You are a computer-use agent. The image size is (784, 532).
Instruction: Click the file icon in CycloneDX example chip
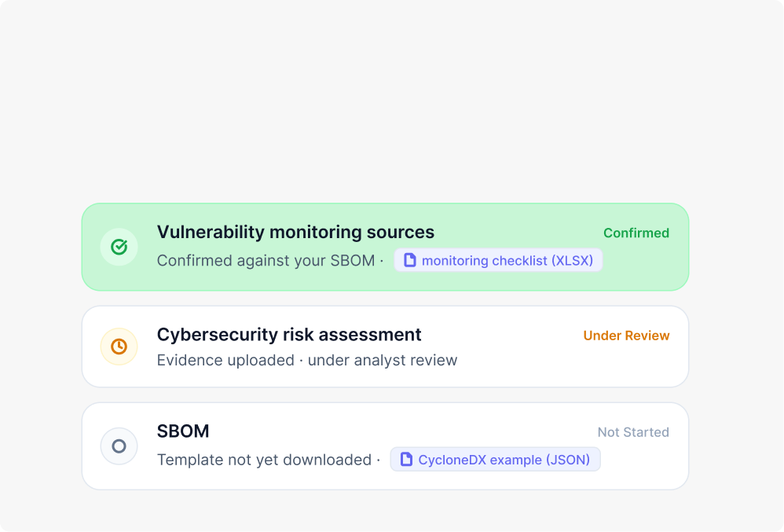coord(406,459)
